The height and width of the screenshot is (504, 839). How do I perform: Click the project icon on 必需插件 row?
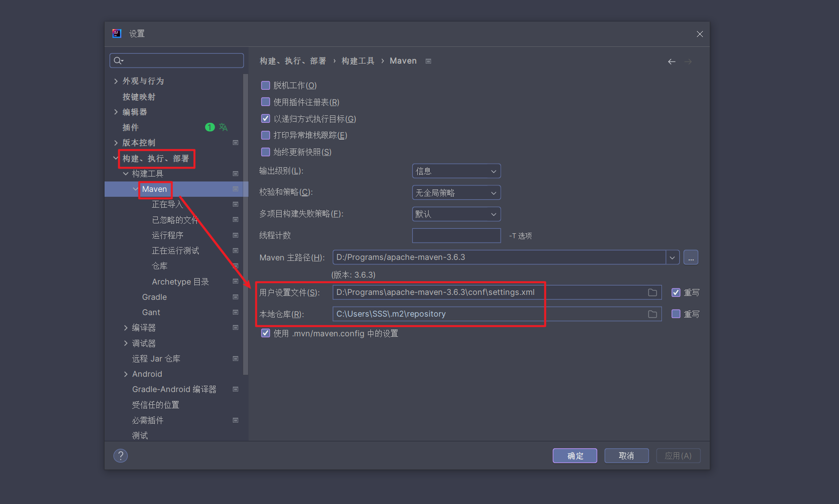[x=235, y=420]
